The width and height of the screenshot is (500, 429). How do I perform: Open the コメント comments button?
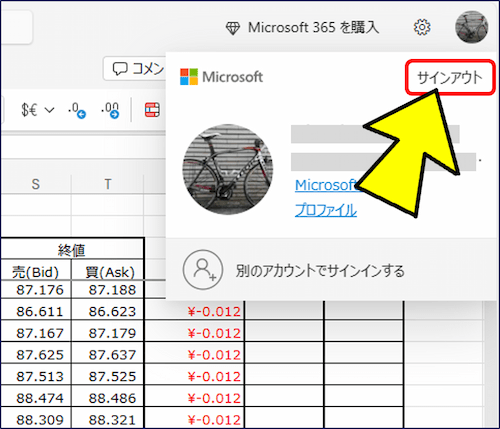135,69
